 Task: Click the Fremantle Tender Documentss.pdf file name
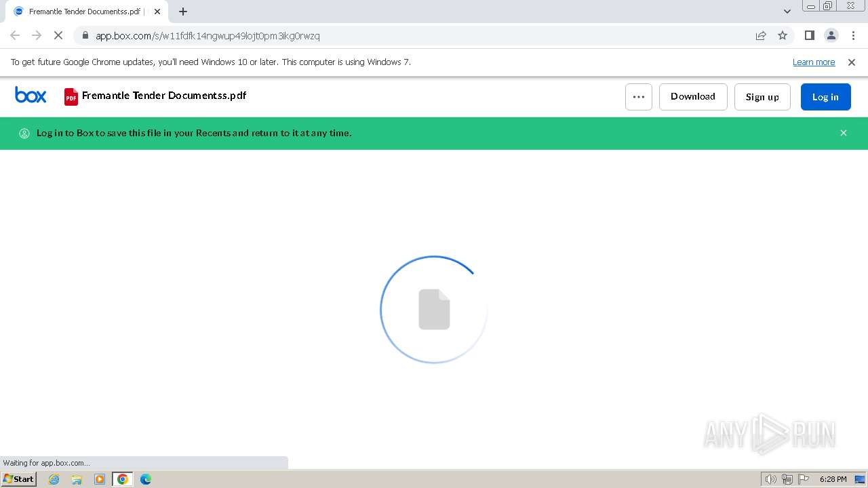(x=164, y=96)
